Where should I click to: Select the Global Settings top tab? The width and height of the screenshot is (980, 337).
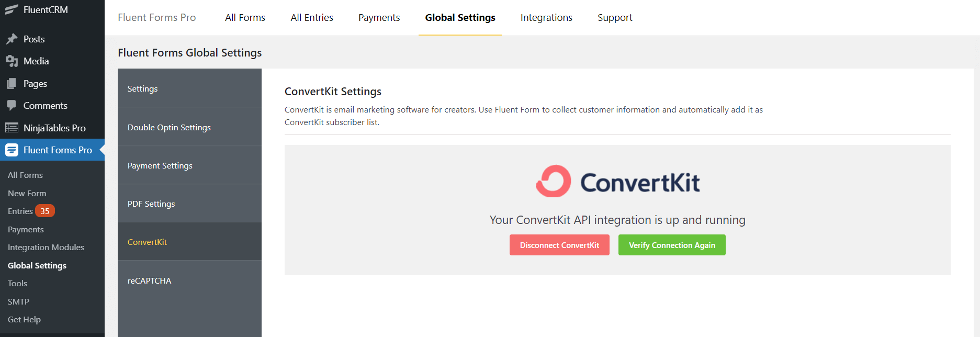[x=460, y=17]
